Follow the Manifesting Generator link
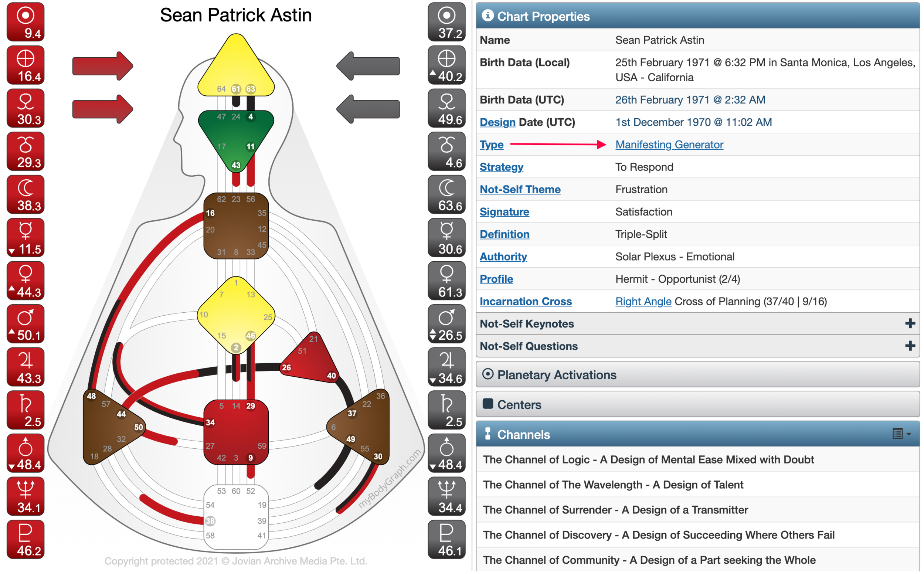The height and width of the screenshot is (574, 924). pyautogui.click(x=669, y=145)
